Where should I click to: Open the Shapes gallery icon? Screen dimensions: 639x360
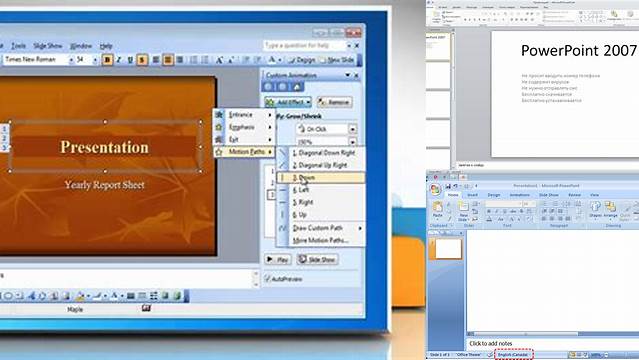595,210
